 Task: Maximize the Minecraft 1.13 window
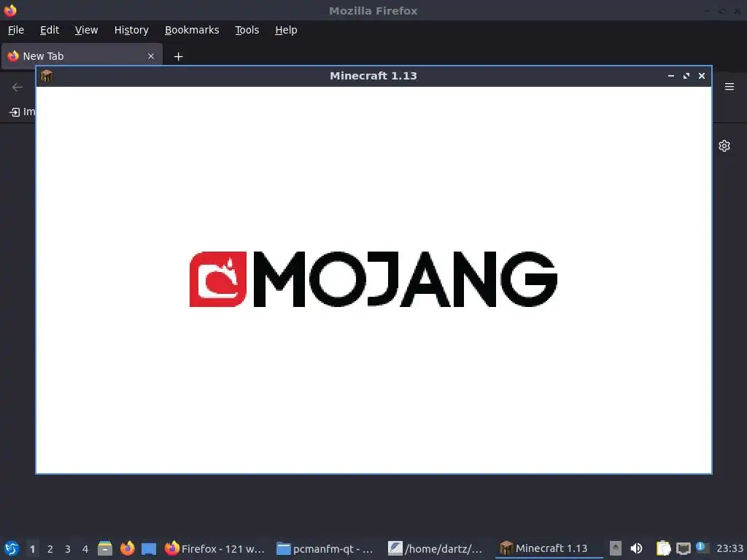[x=686, y=76]
